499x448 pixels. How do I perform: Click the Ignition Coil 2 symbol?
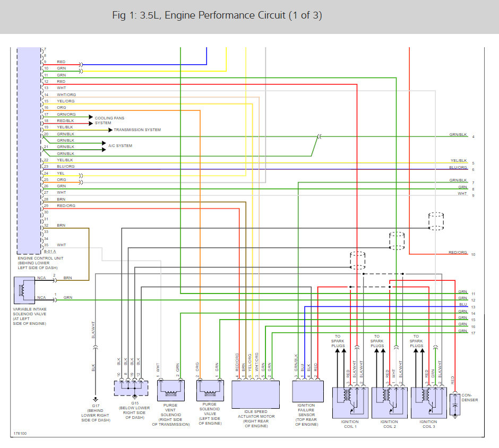pos(390,402)
